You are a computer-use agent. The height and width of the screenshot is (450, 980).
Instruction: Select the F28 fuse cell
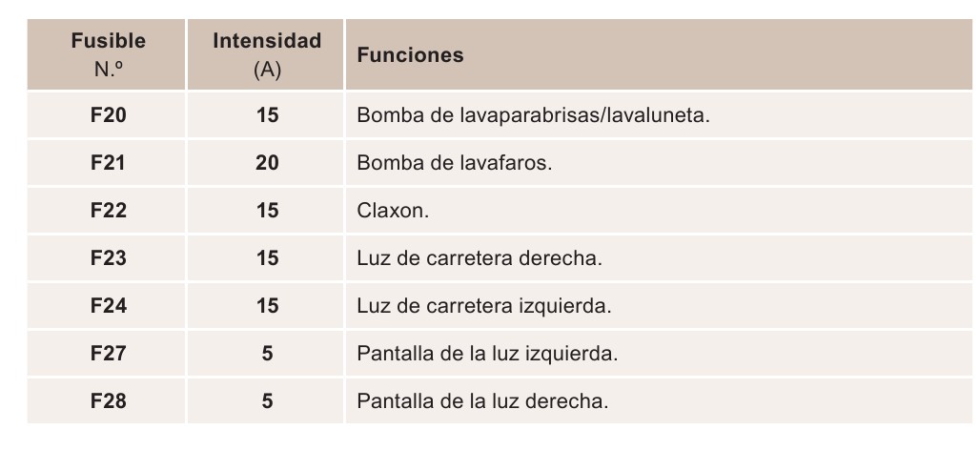pyautogui.click(x=106, y=400)
